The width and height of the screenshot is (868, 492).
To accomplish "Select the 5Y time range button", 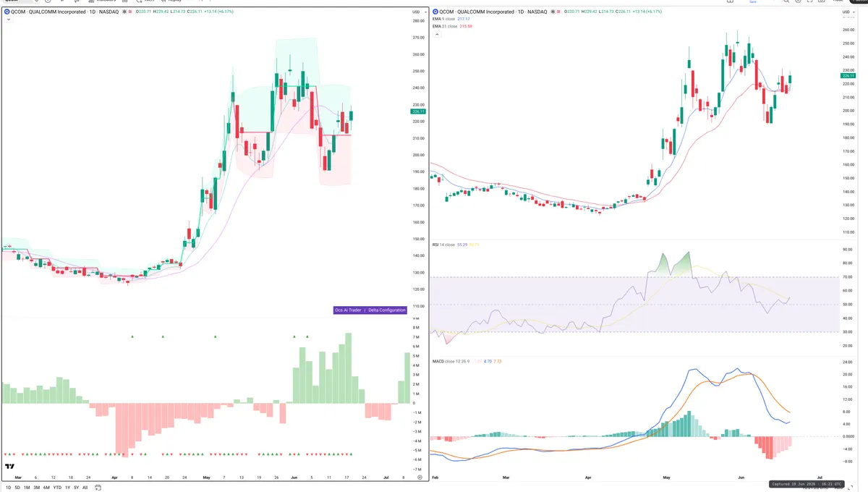I will [76, 488].
